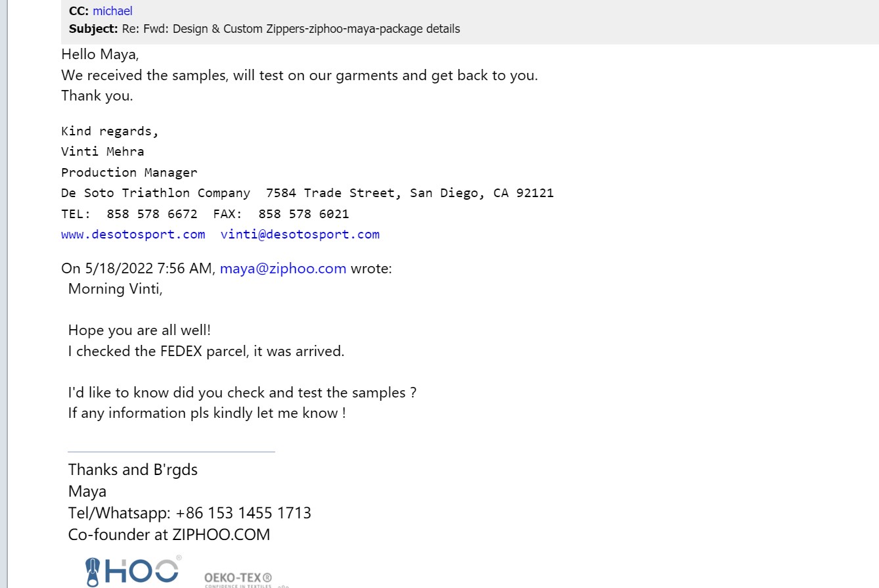Viewport: 879px width, 588px height.
Task: Open the www.desotosport.com website link
Action: pyautogui.click(x=133, y=235)
